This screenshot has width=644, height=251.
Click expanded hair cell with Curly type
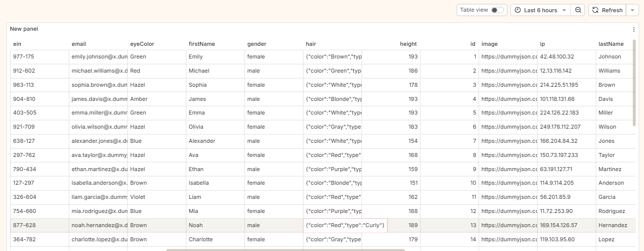coord(345,226)
